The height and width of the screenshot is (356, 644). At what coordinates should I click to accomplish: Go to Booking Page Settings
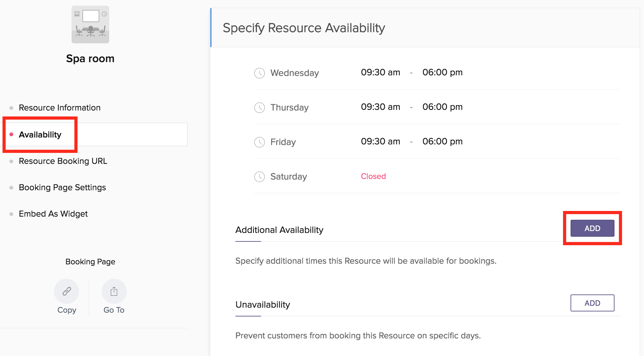(62, 187)
